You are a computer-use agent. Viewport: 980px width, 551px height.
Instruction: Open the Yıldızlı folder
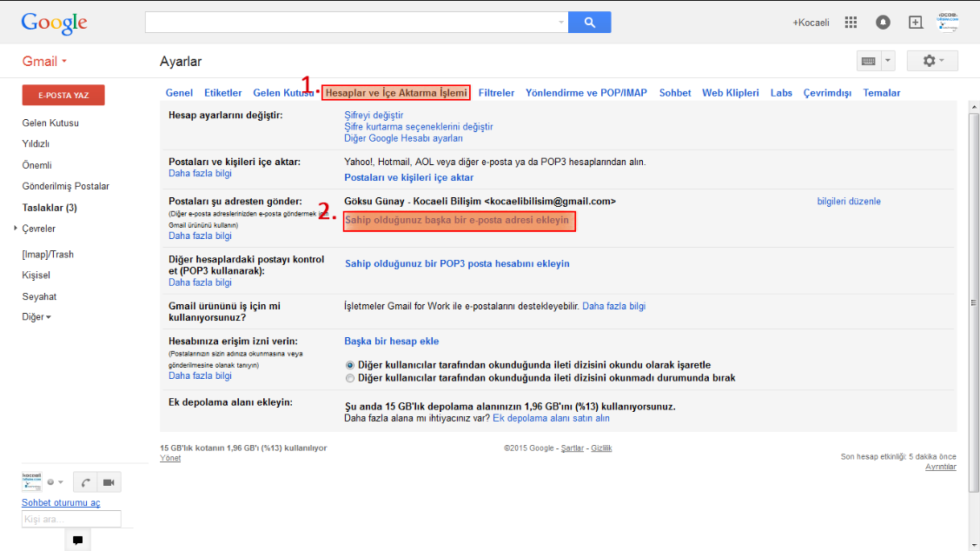click(x=36, y=144)
